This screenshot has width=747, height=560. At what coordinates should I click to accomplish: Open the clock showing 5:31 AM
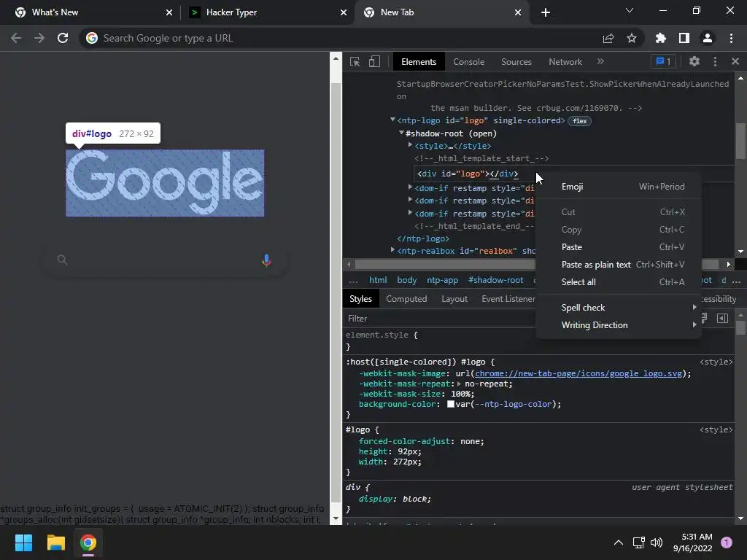coord(693,542)
